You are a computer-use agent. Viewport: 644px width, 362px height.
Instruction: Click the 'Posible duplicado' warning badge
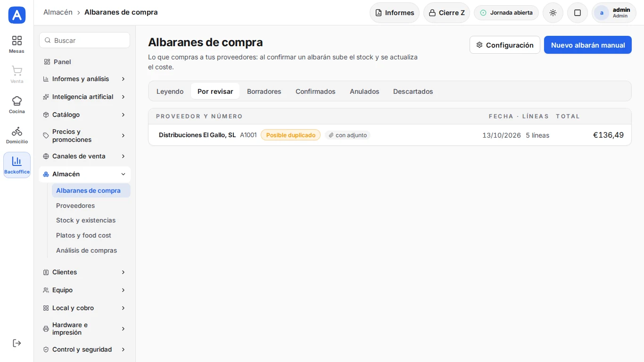(290, 135)
